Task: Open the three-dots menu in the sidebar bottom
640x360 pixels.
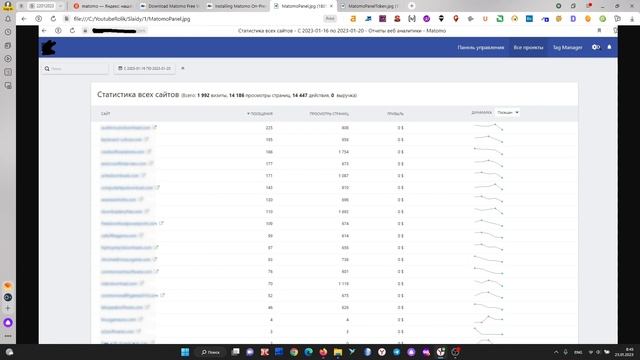Action: (x=8, y=336)
